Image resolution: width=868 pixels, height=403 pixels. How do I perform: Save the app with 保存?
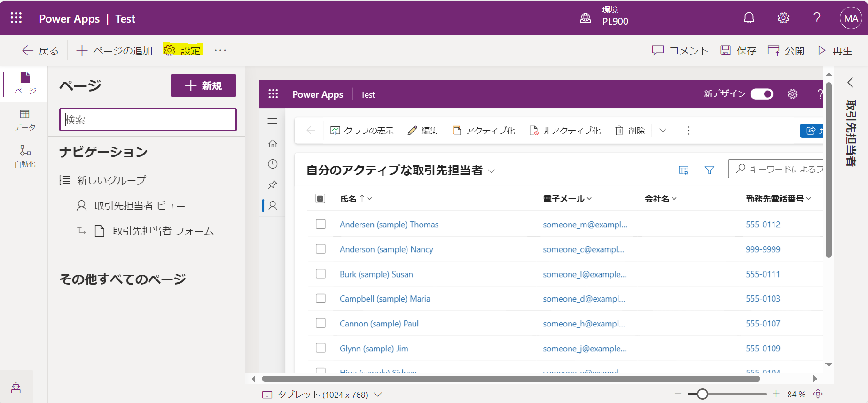pos(738,51)
